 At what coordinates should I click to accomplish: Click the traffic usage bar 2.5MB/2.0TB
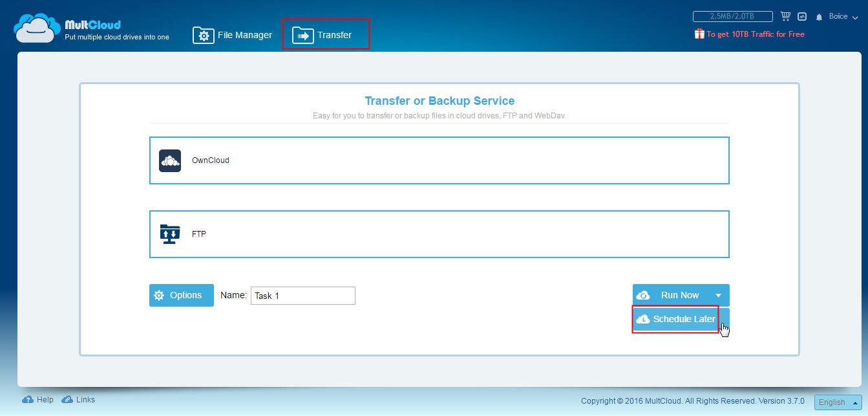point(732,16)
